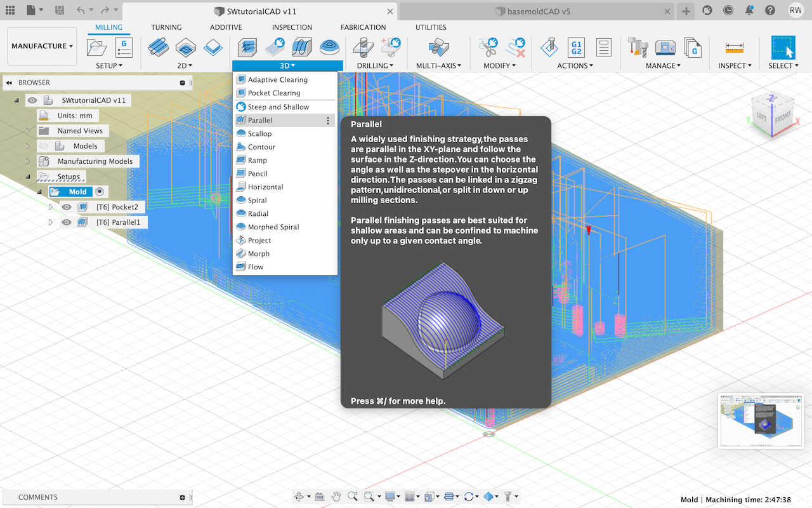
Task: Open the MANAGE dropdown
Action: click(664, 66)
